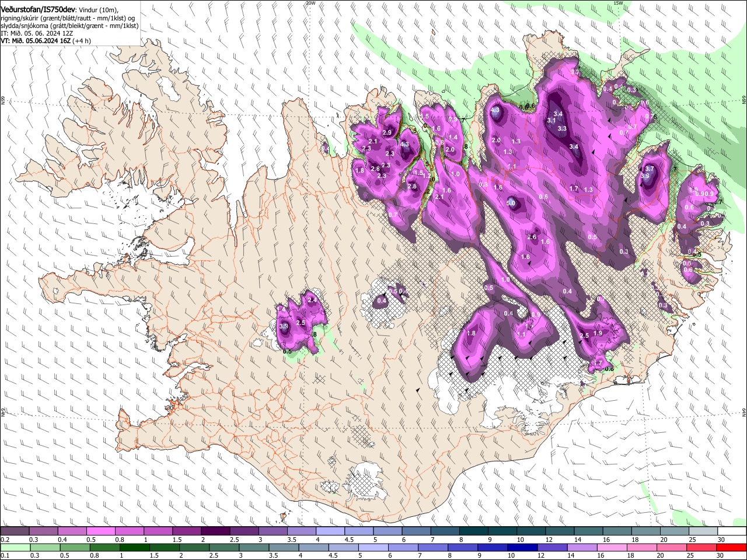Select the dusky mauve snow swatch labeled 0.2

(15, 531)
